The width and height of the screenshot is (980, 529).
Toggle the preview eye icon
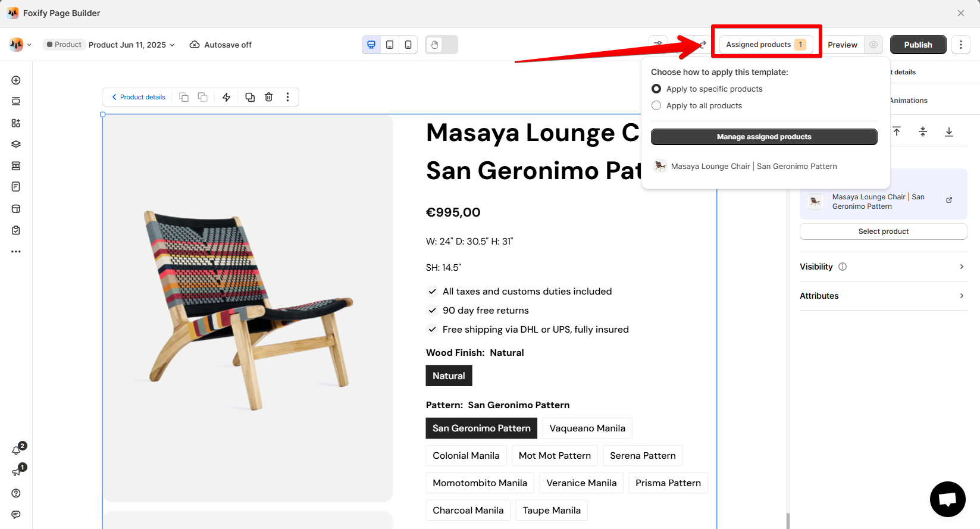pos(873,45)
